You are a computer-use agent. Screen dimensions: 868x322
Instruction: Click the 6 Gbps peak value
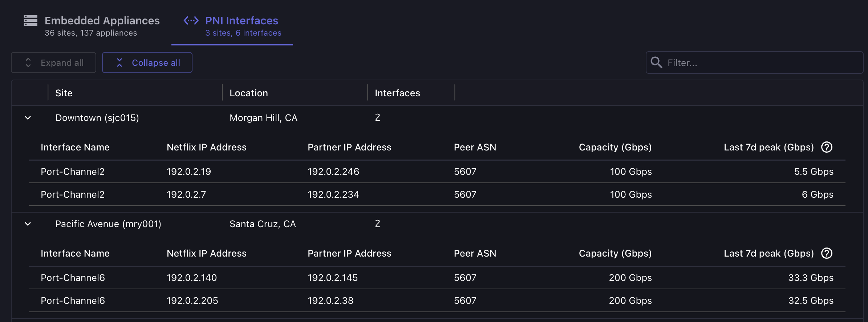click(818, 194)
